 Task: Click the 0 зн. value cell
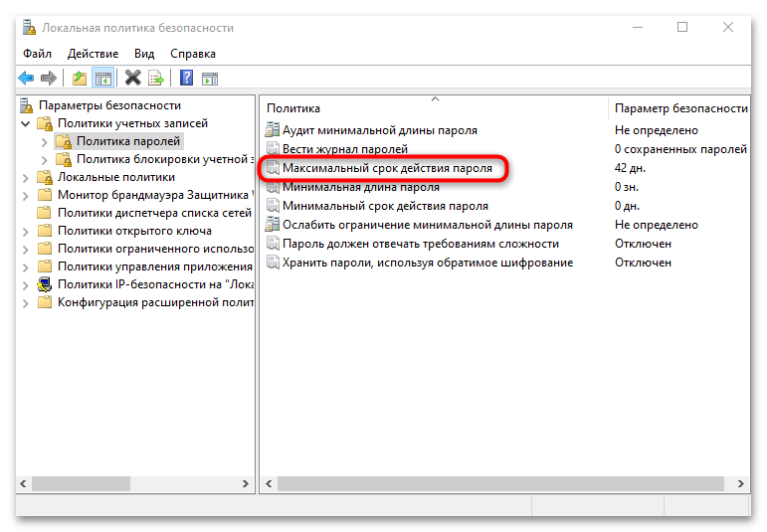[627, 187]
